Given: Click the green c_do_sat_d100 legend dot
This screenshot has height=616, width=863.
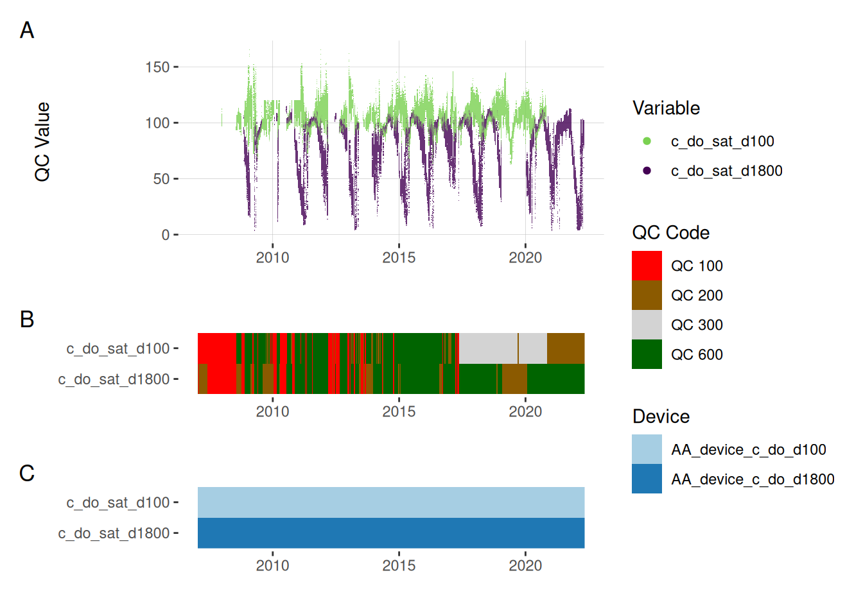Looking at the screenshot, I should coord(647,141).
